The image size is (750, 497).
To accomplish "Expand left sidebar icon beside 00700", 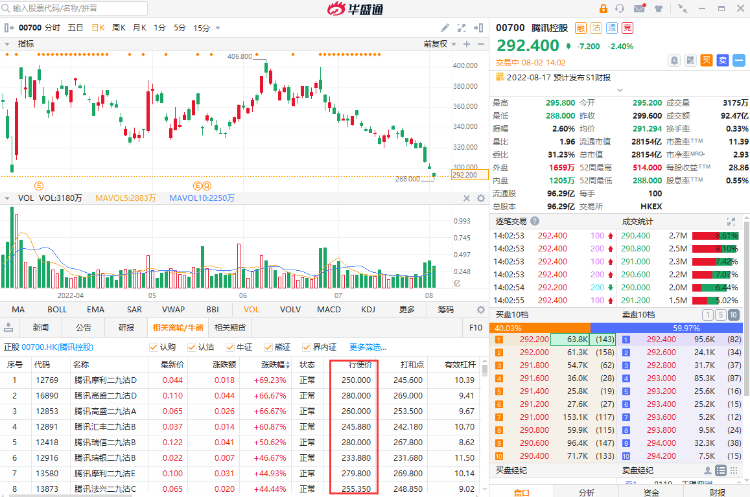I will pyautogui.click(x=9, y=28).
